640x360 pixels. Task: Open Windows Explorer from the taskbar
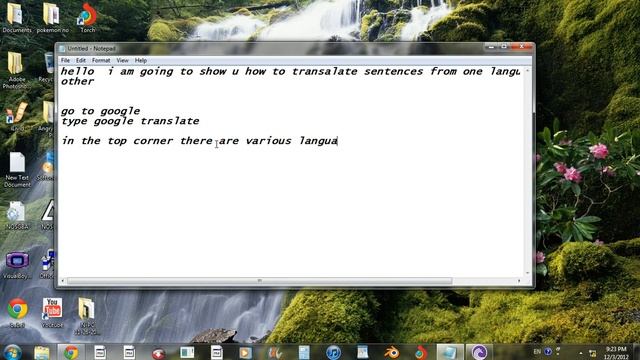pyautogui.click(x=42, y=352)
